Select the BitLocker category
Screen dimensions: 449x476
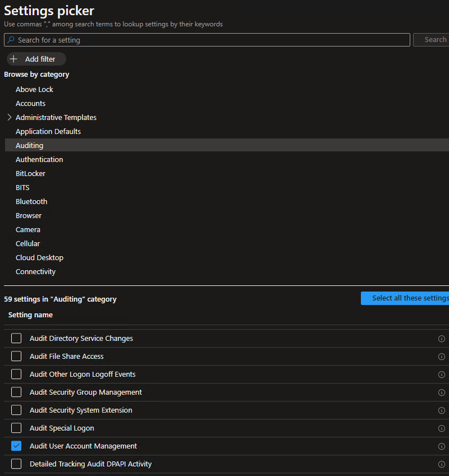[x=30, y=174]
